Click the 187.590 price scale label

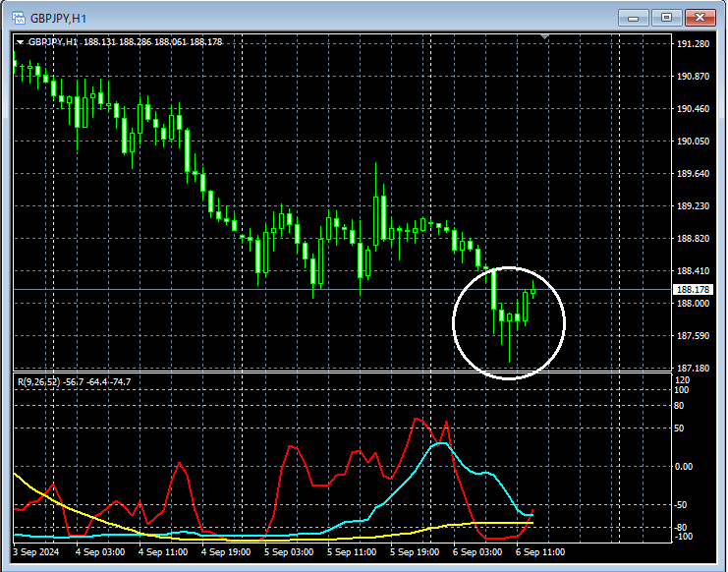[693, 336]
